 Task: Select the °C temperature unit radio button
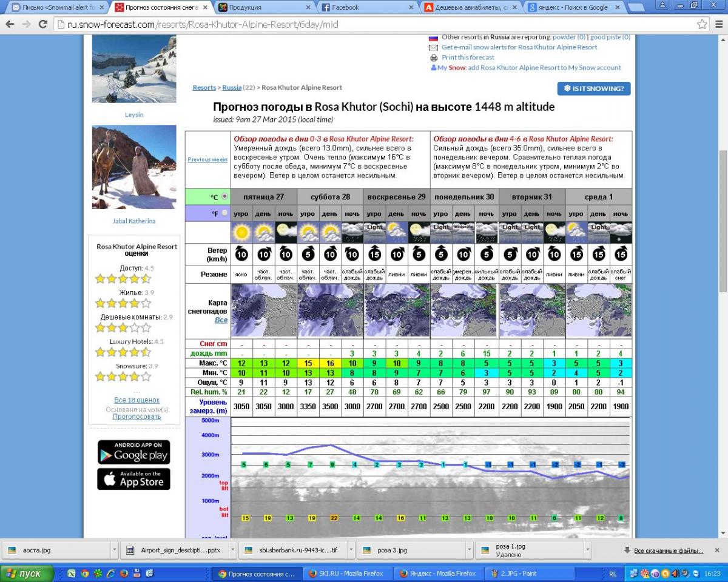(x=225, y=196)
